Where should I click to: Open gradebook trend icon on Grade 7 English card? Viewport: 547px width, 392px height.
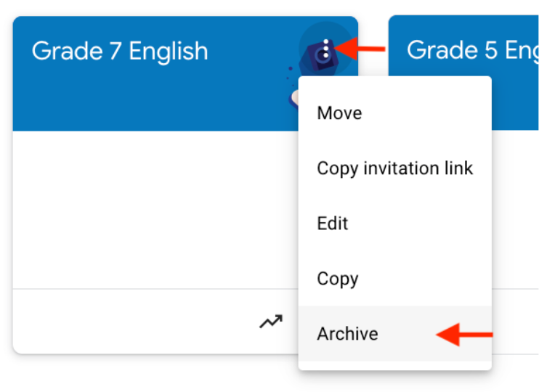[x=271, y=322]
